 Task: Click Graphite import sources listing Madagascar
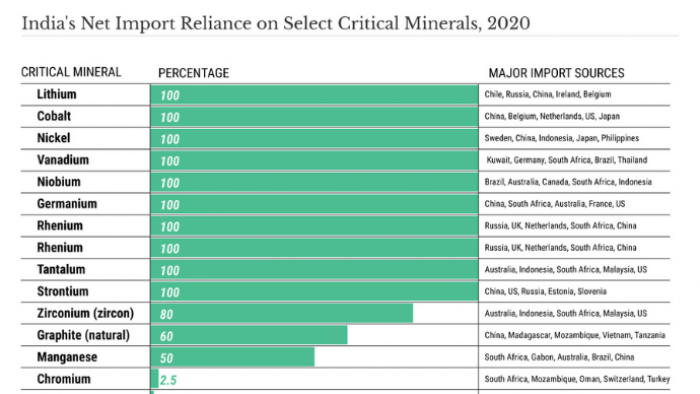(575, 335)
